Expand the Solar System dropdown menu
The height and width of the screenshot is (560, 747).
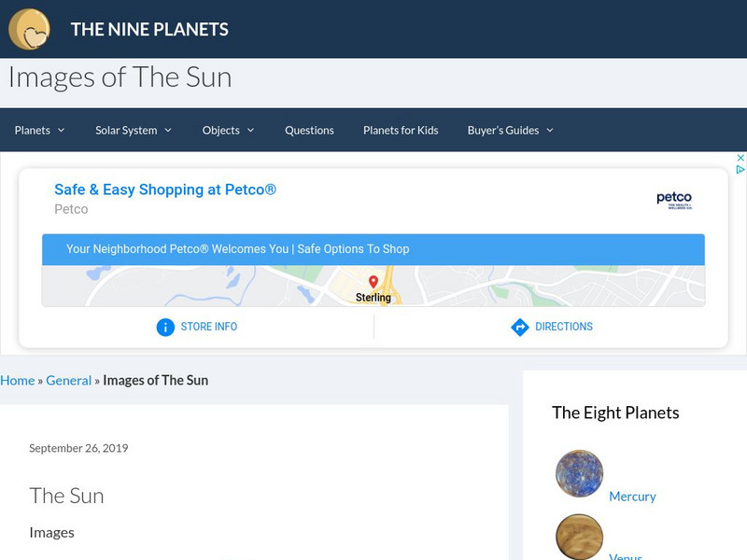pos(134,131)
